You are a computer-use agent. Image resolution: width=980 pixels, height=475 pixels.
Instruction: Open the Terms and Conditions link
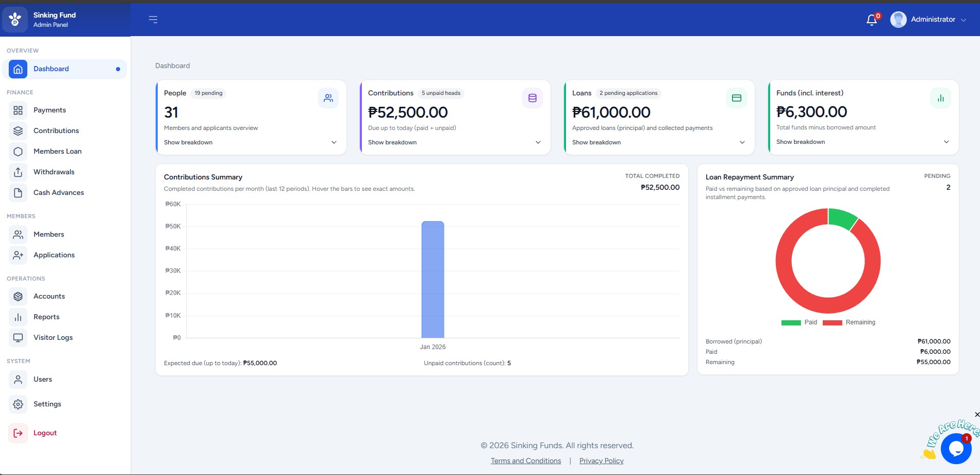[525, 461]
